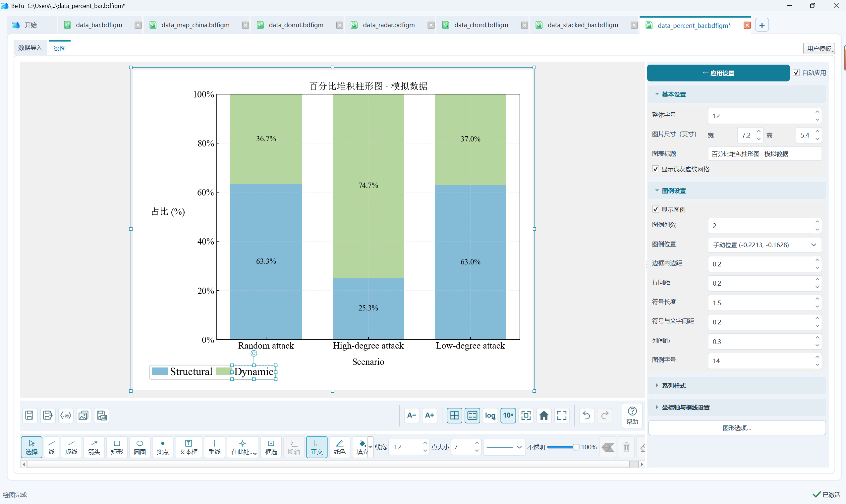Select the 文本框 text box tool
The width and height of the screenshot is (846, 504).
pos(189,447)
